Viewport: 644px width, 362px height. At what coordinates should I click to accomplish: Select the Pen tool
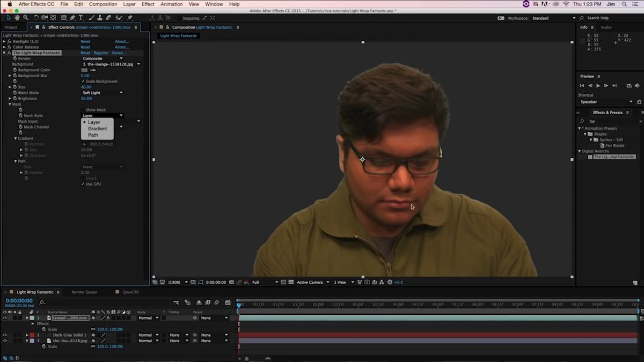coord(73,18)
